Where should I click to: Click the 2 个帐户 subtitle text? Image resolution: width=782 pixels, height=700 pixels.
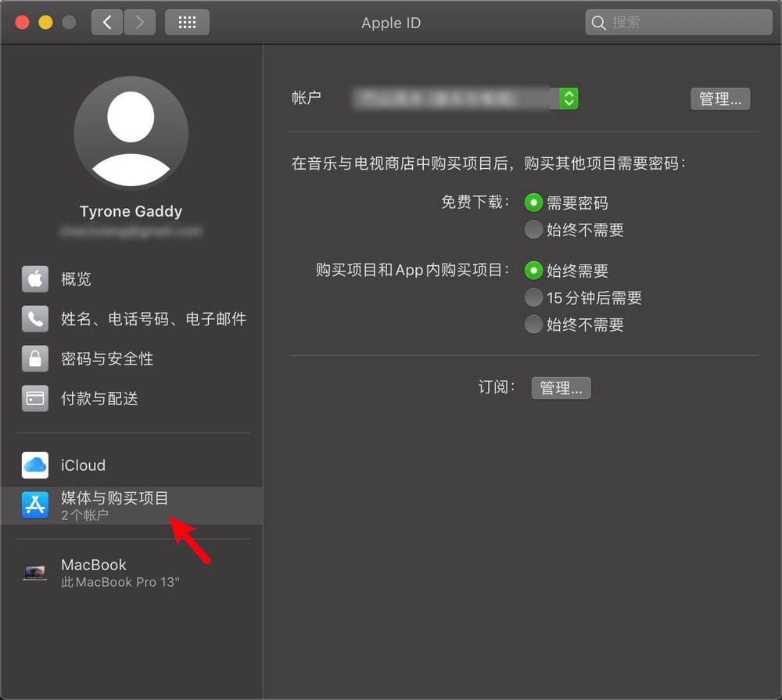(x=84, y=515)
